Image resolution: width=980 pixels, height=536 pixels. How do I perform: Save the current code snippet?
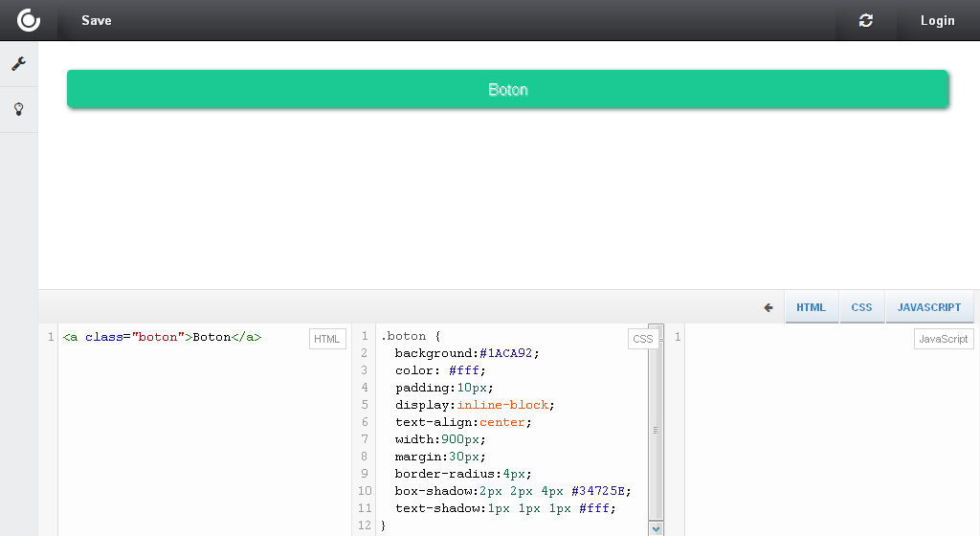[96, 20]
